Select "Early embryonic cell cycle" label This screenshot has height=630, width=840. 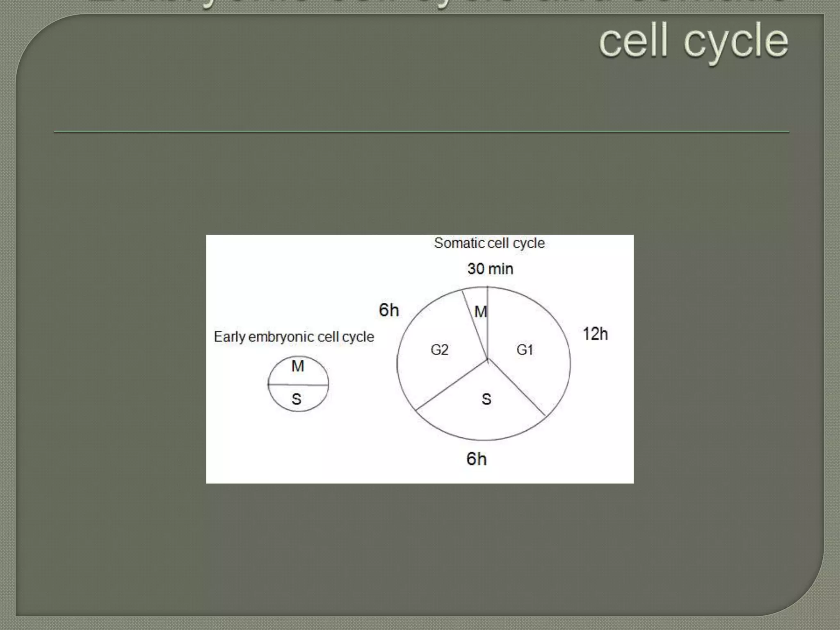[294, 337]
